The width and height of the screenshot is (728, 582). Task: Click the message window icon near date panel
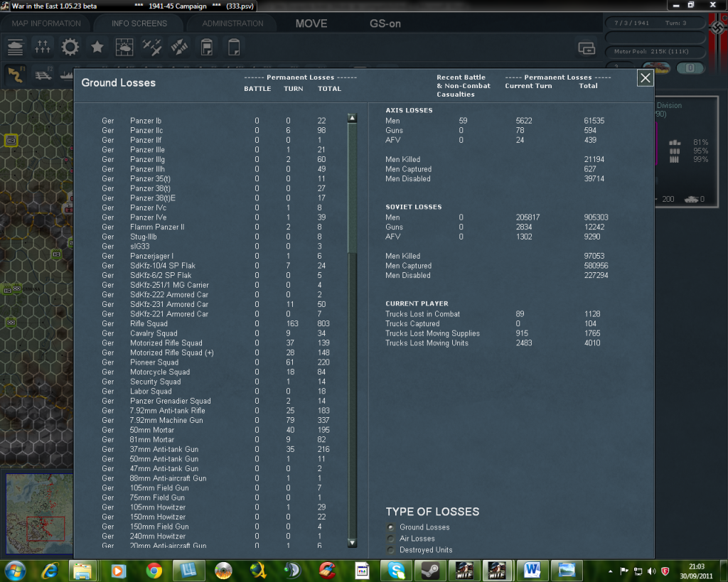587,48
